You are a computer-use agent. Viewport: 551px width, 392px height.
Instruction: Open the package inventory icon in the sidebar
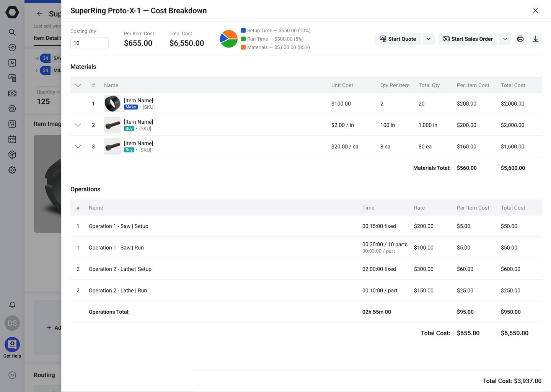click(12, 155)
